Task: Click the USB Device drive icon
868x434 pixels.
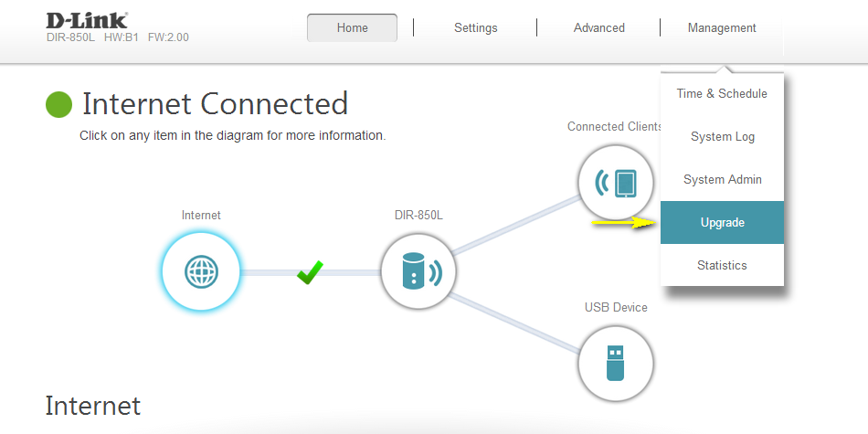Action: [616, 364]
